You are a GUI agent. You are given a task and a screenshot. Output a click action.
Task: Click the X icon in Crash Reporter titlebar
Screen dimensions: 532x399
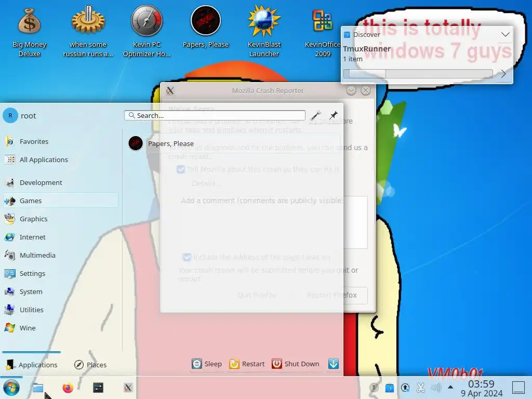coord(170,90)
